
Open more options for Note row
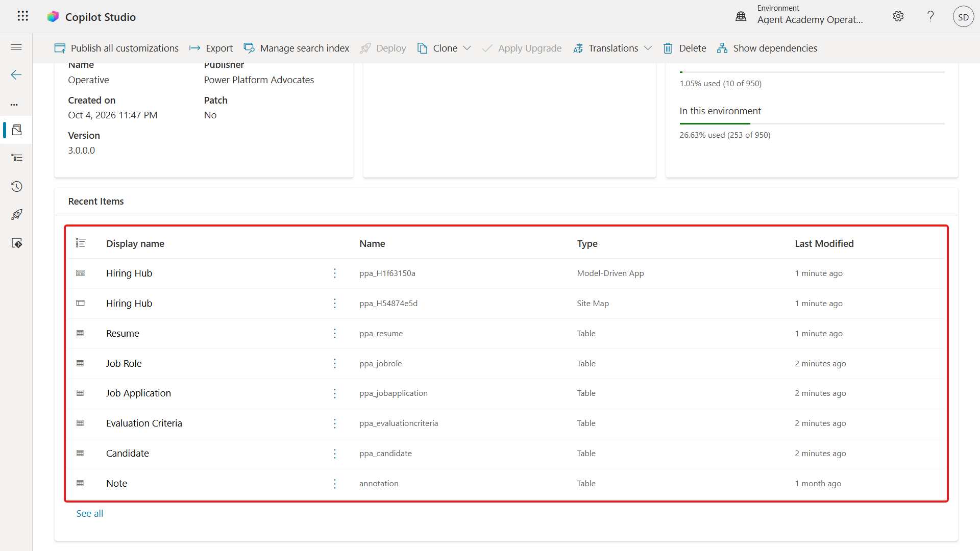pyautogui.click(x=335, y=484)
